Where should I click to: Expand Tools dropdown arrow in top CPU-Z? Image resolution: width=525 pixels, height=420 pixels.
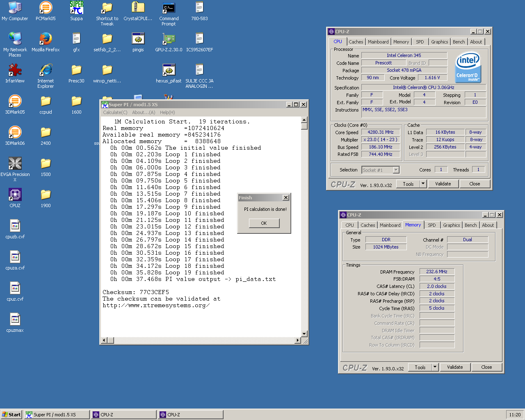(423, 184)
